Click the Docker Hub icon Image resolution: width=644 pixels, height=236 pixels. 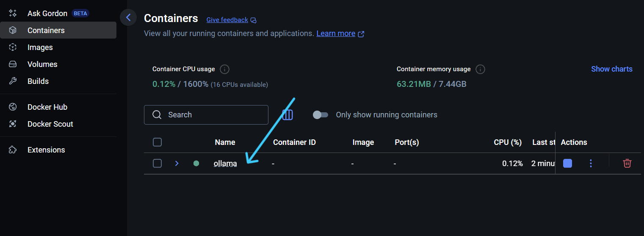click(13, 107)
